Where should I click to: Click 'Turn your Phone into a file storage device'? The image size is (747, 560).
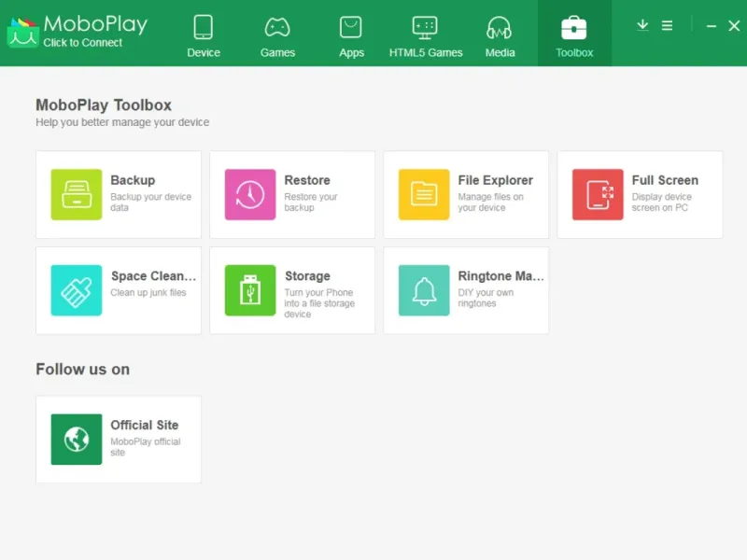(x=319, y=303)
